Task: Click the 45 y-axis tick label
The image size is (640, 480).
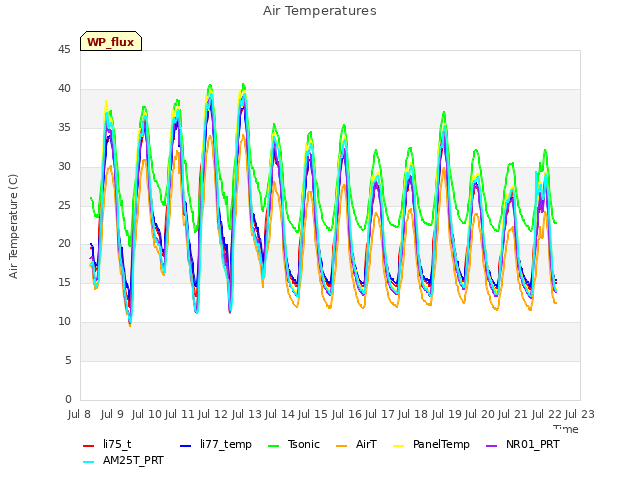Action: [64, 50]
